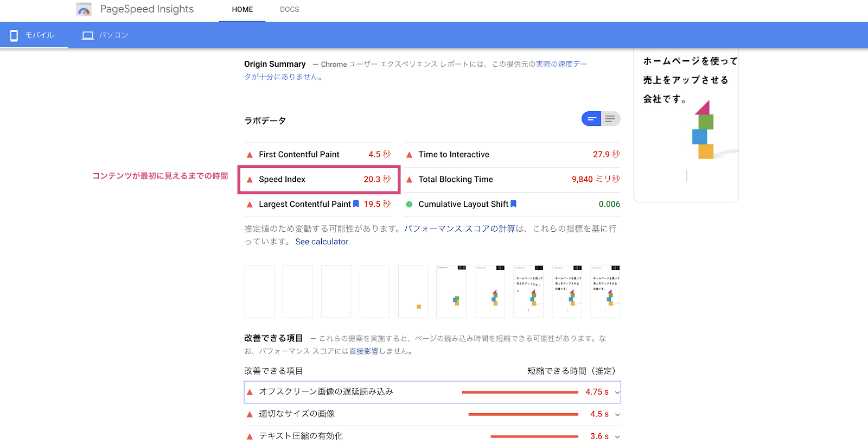Open the See calculator link
The image size is (868, 443).
pos(322,242)
